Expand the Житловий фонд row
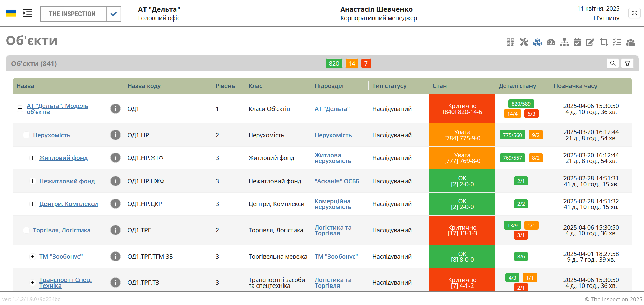This screenshot has width=644, height=305. [32, 158]
